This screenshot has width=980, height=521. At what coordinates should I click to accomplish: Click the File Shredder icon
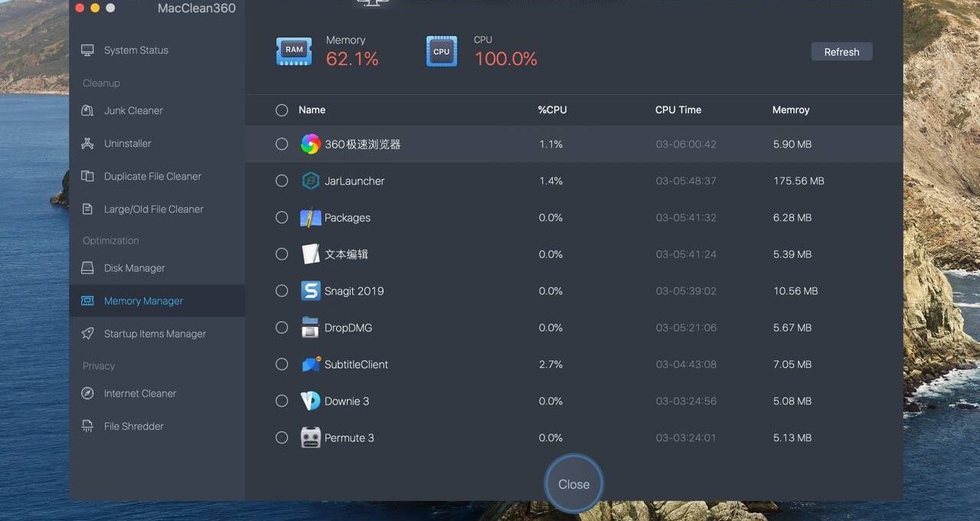[87, 426]
